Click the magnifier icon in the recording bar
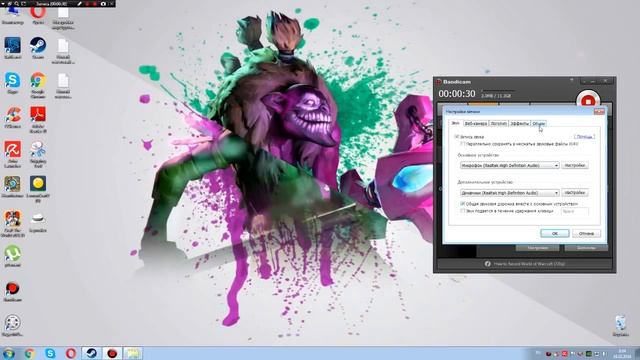The width and height of the screenshot is (640, 360). click(17, 4)
